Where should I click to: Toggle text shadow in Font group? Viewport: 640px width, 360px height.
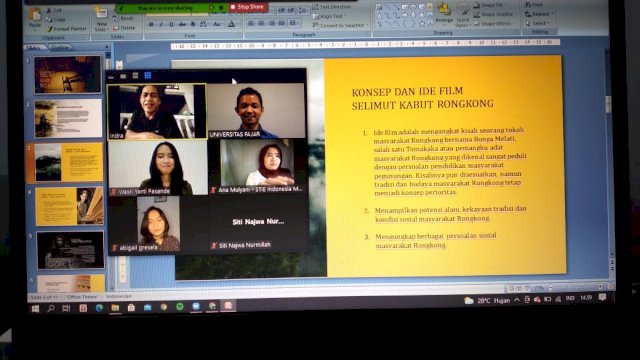[x=193, y=24]
